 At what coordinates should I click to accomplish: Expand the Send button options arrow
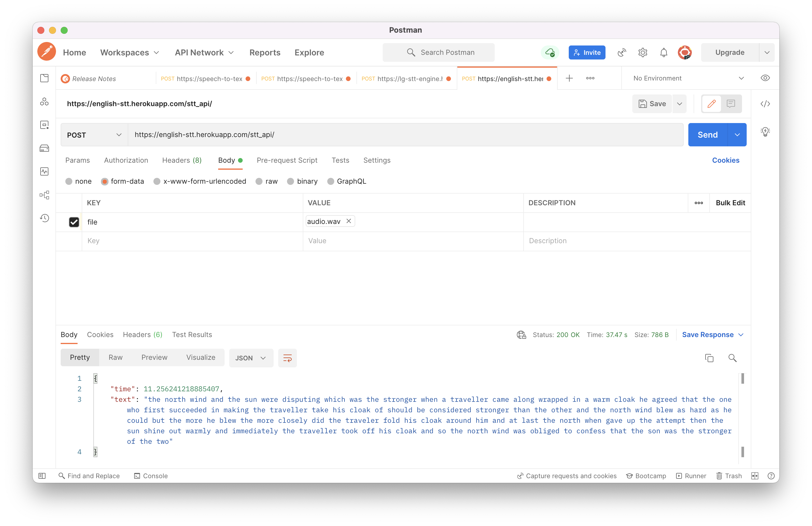pos(737,135)
